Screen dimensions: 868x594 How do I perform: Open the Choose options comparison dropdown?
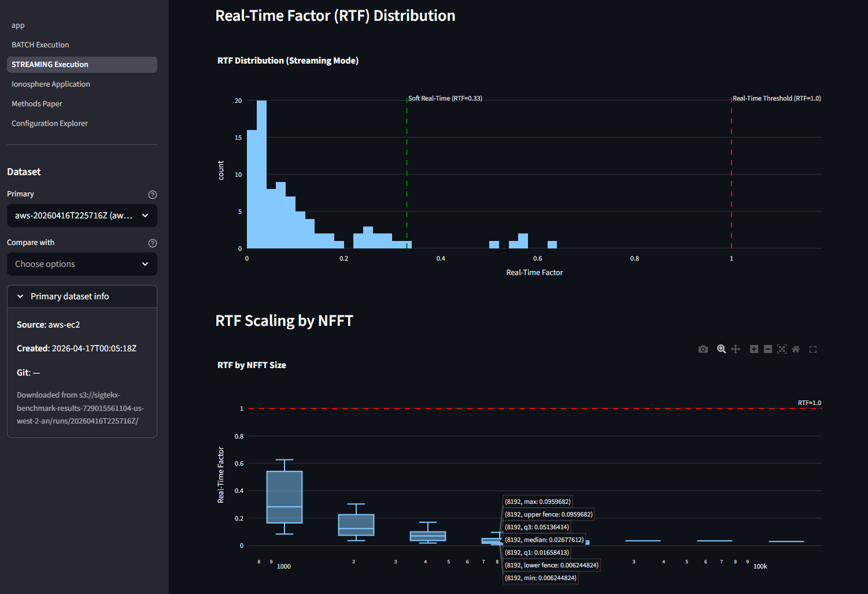82,264
